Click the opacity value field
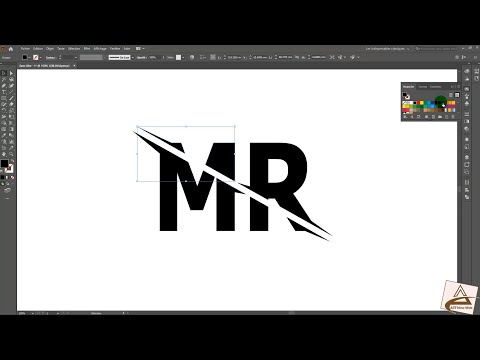The height and width of the screenshot is (360, 480). tap(154, 57)
